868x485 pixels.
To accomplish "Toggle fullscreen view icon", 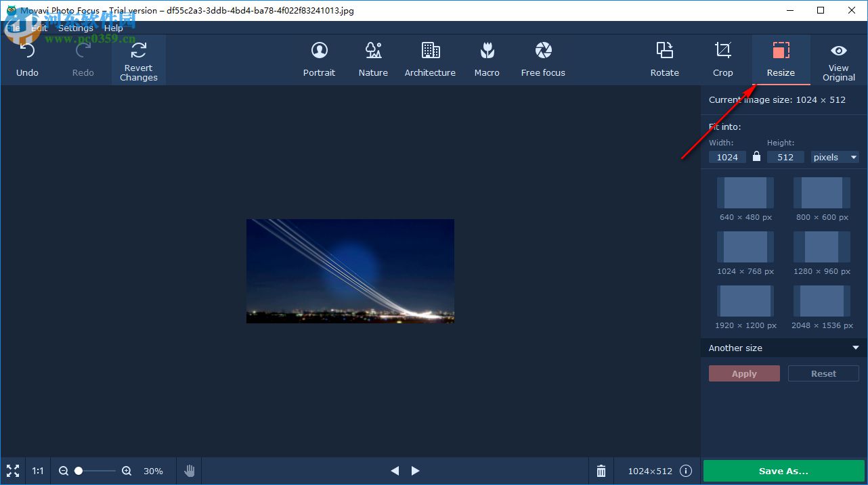I will [x=12, y=471].
